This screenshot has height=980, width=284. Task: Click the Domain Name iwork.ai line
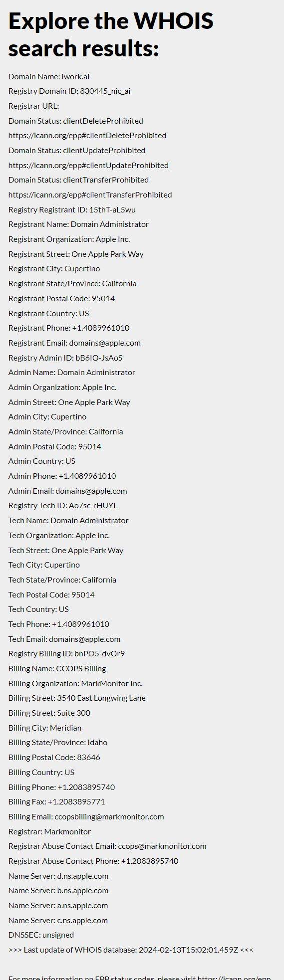point(49,76)
